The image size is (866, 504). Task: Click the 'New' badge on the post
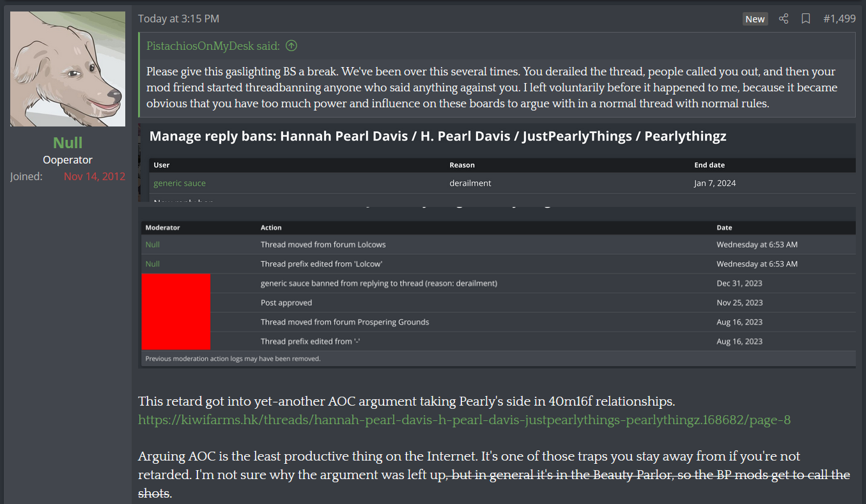pos(755,19)
